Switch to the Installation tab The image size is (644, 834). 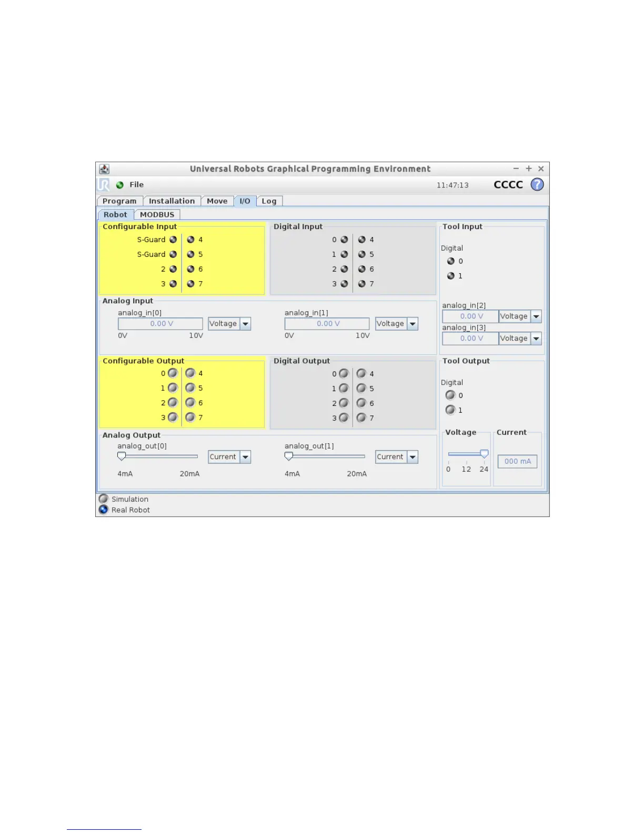172,201
